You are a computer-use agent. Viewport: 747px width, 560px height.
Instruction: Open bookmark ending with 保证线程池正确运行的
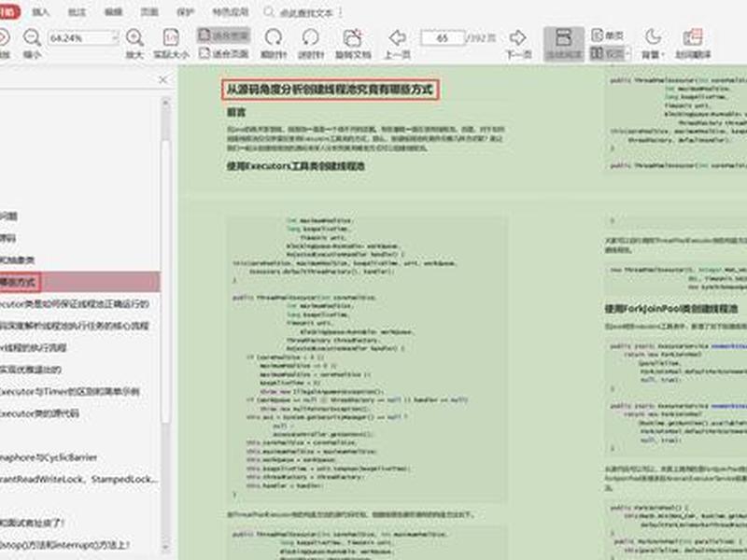click(75, 304)
